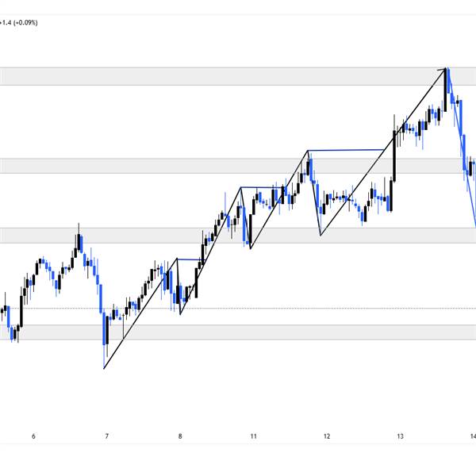Click the 8 date label on time axis
This screenshot has height=476, width=476.
point(180,436)
